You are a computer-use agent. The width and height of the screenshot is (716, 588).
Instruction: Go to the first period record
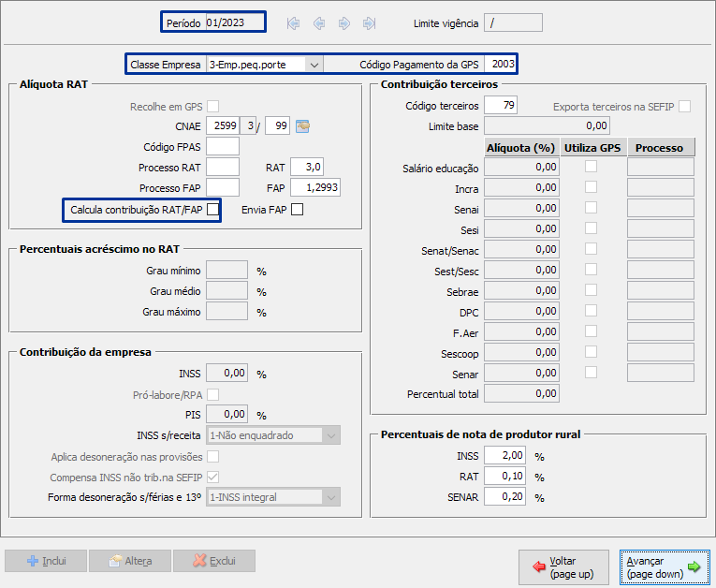click(294, 22)
